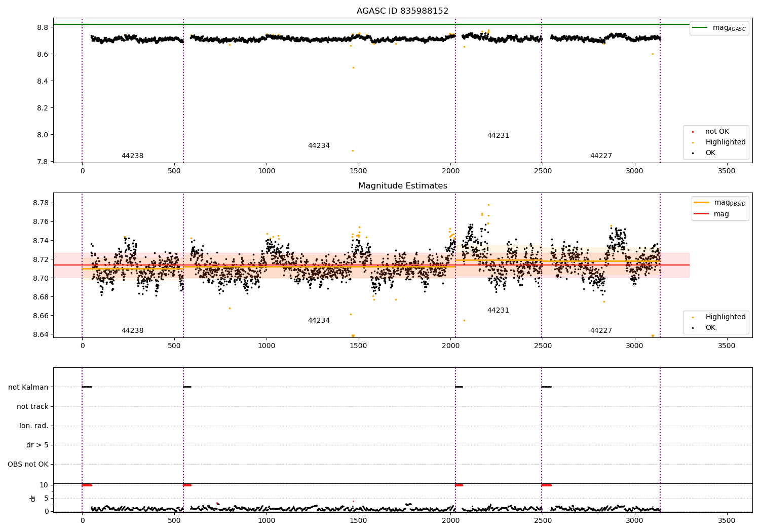Click the 'not Kalman' axis label
The height and width of the screenshot is (532, 760).
[28, 387]
